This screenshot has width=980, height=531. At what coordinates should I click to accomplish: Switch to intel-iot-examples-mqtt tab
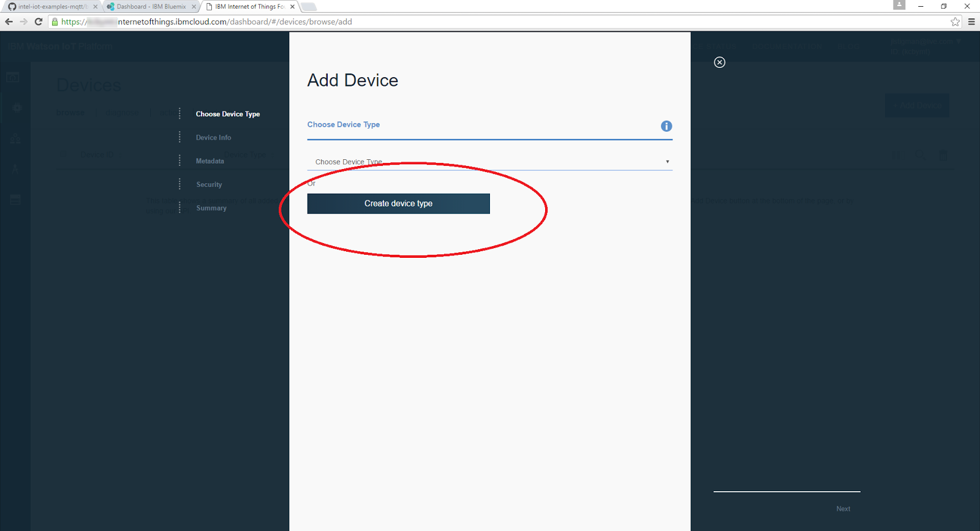pyautogui.click(x=52, y=7)
